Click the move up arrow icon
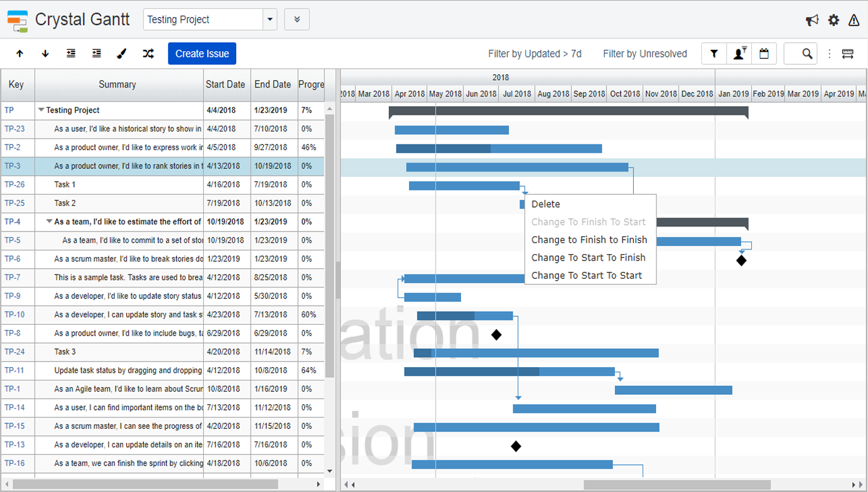The height and width of the screenshot is (492, 868). (20, 54)
